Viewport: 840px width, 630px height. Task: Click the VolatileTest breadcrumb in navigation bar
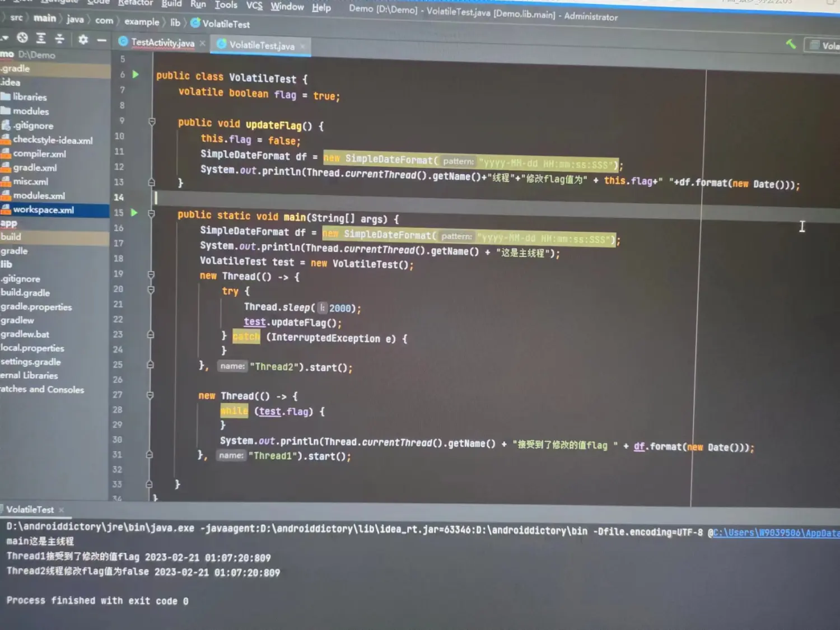(226, 24)
